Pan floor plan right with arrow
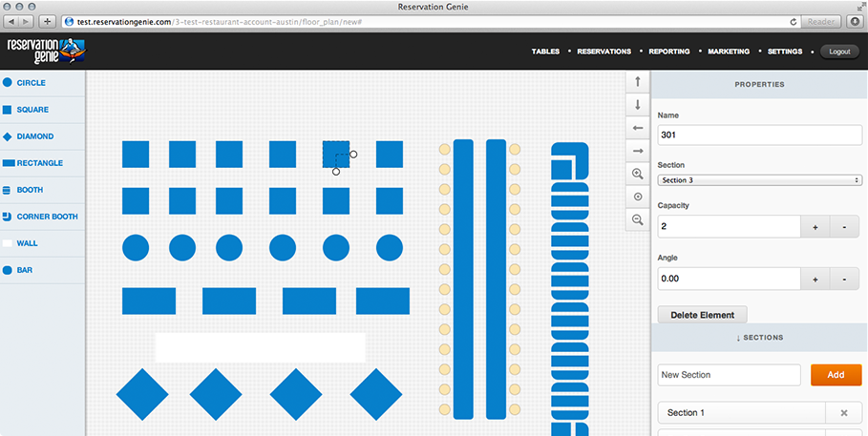The height and width of the screenshot is (436, 868). pyautogui.click(x=638, y=151)
